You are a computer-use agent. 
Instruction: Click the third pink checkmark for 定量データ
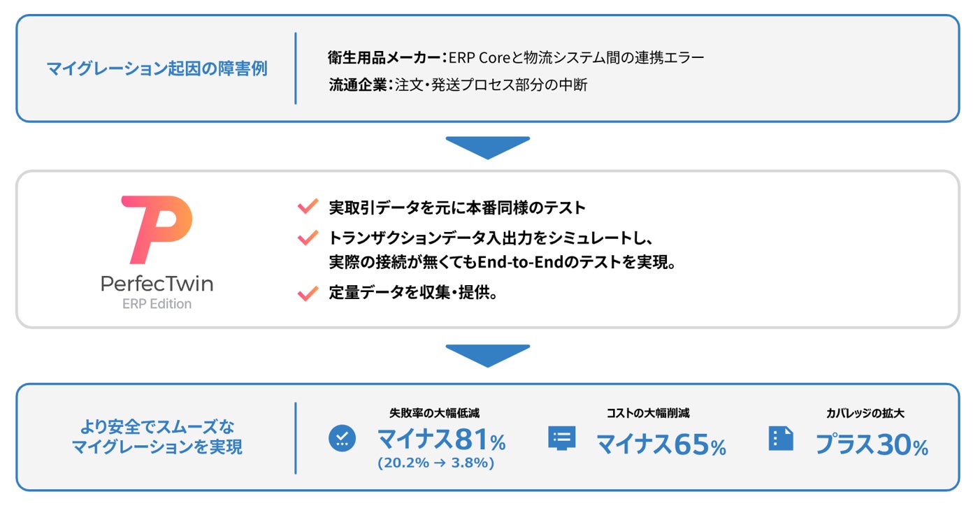point(308,293)
